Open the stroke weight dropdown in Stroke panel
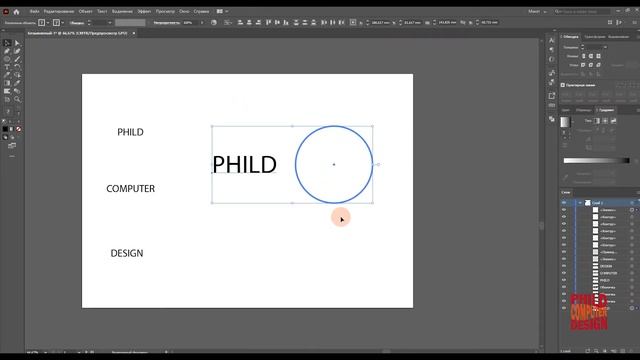This screenshot has height=360, width=640. (x=605, y=47)
